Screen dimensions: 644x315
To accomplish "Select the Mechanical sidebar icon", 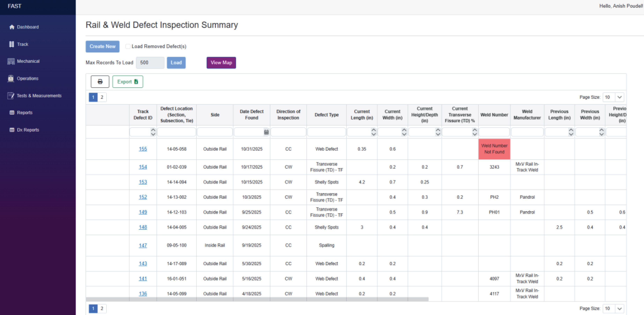I will [x=11, y=61].
